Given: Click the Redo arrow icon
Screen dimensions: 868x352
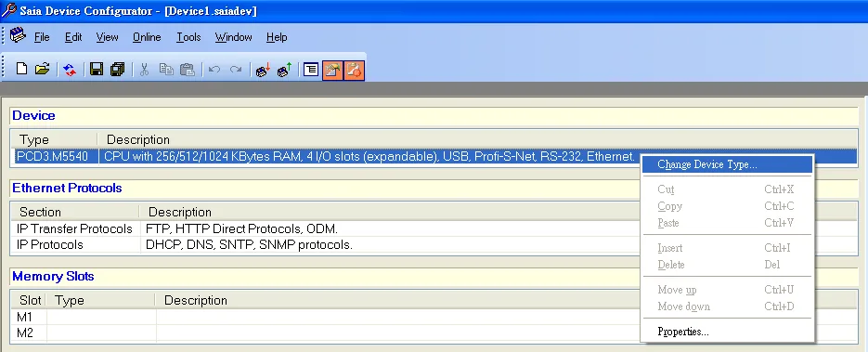Looking at the screenshot, I should (236, 70).
